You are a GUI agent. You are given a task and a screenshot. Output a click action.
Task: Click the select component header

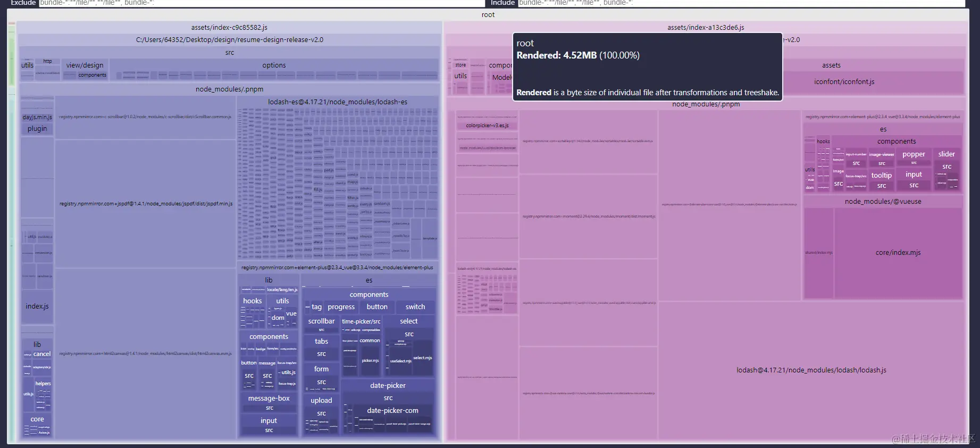409,321
